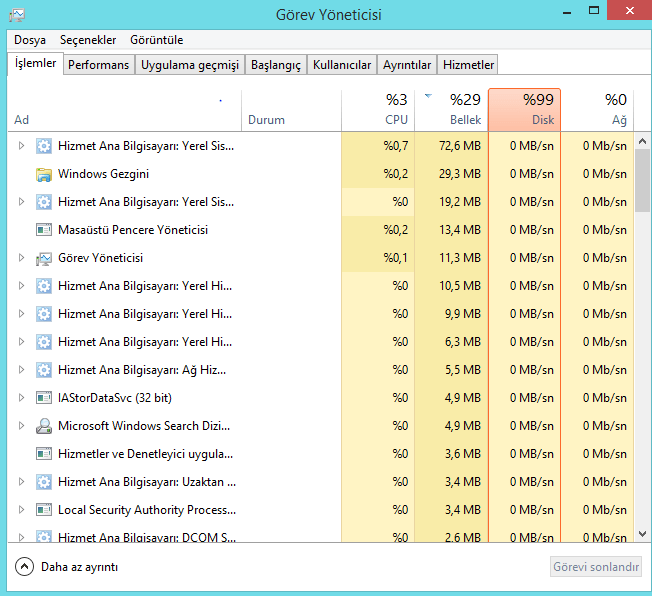This screenshot has width=652, height=596.
Task: Expand the 9,9 MB Yerel Hi... service host row
Action: pos(21,314)
